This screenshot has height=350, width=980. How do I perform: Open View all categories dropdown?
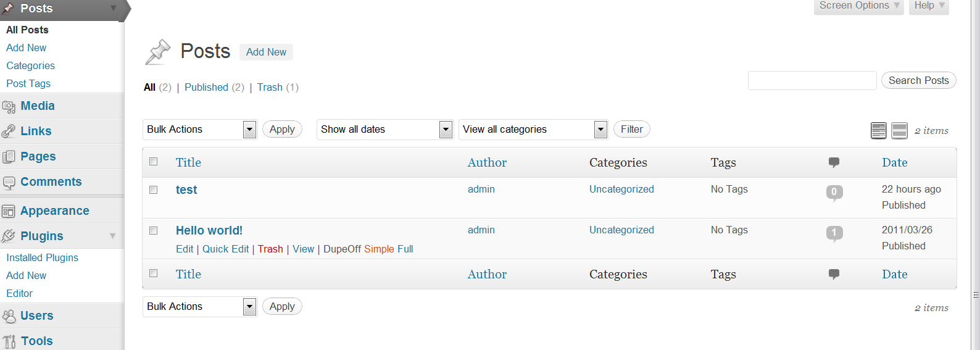(533, 129)
